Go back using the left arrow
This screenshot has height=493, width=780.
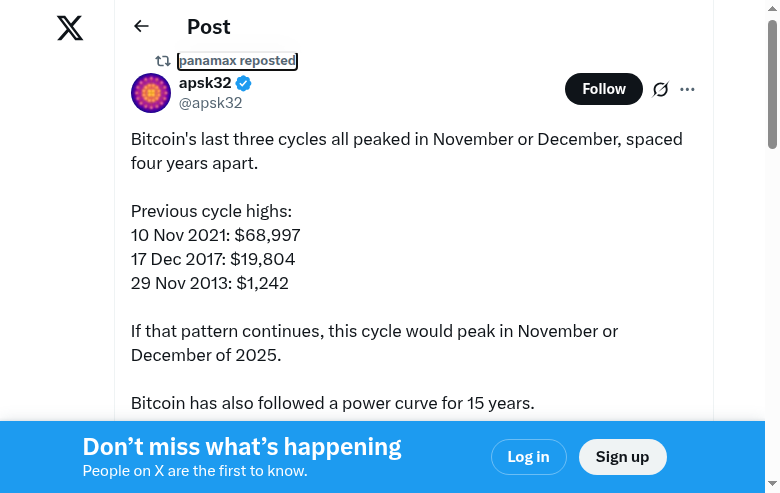click(141, 27)
